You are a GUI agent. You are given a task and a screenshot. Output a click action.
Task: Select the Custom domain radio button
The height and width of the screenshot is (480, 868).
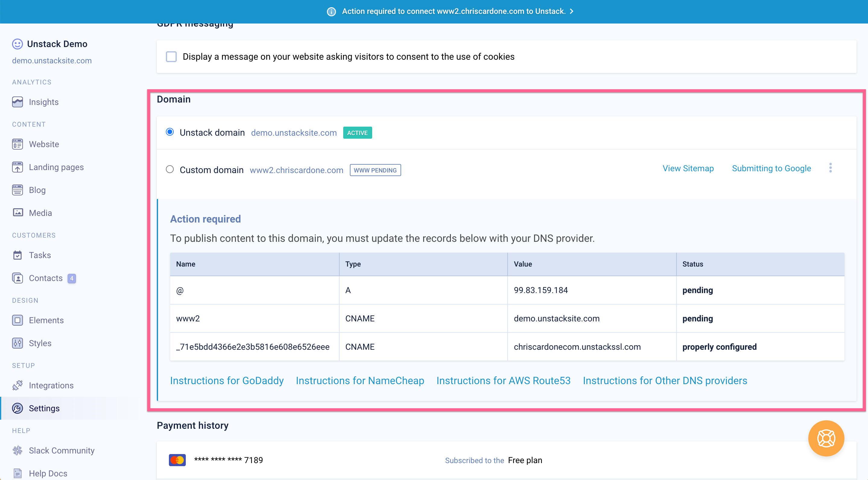tap(170, 169)
